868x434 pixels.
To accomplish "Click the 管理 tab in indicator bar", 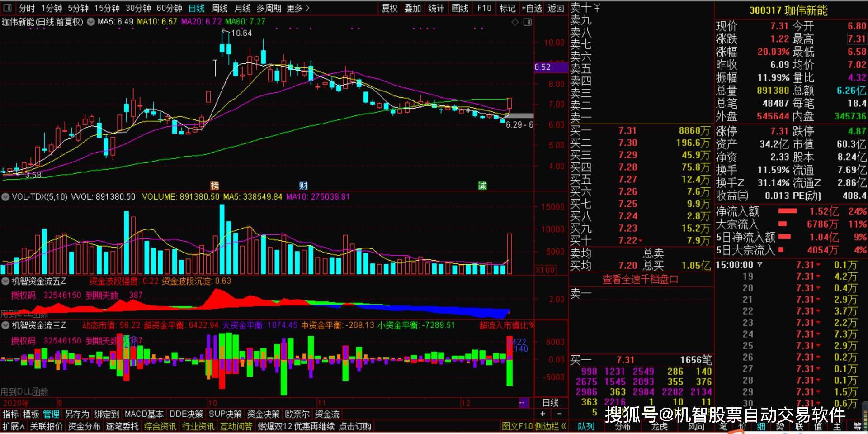I will pos(51,414).
